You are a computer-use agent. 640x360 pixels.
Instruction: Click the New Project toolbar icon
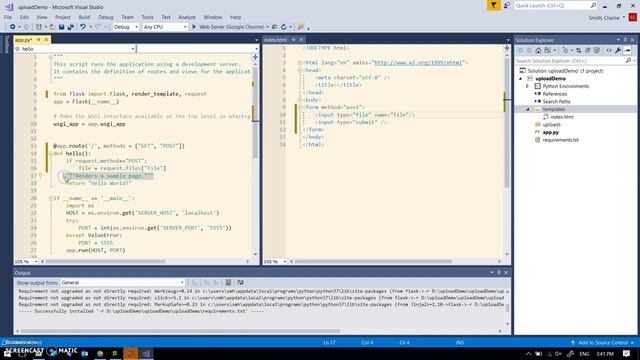point(39,27)
